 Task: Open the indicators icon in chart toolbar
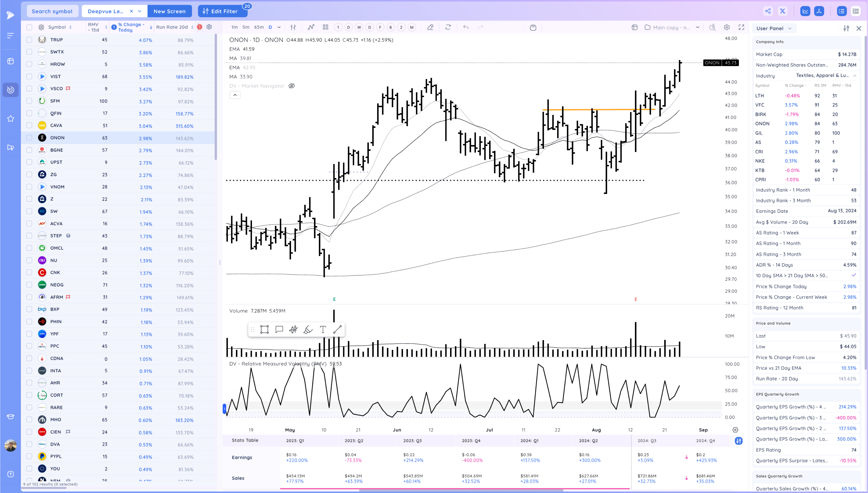(x=311, y=27)
